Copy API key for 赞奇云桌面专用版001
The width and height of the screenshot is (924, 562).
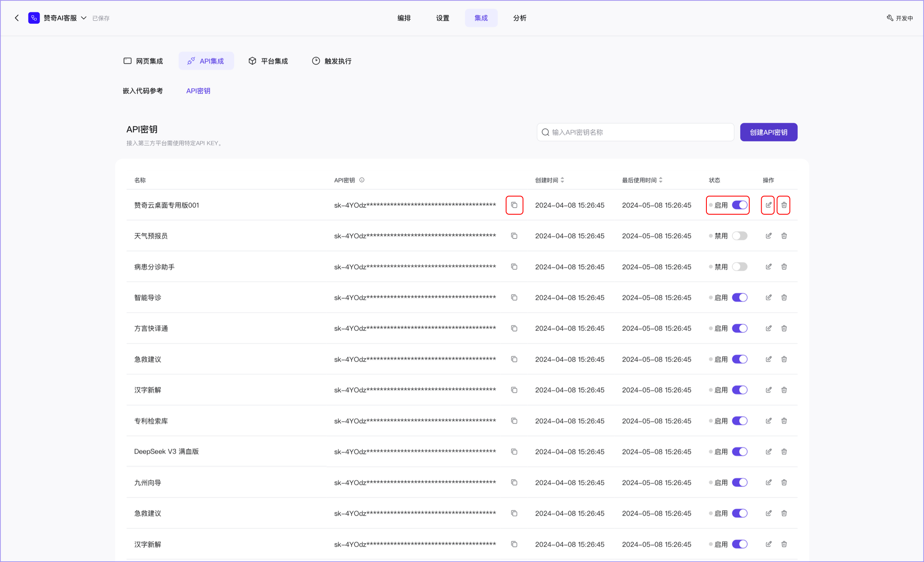[514, 205]
